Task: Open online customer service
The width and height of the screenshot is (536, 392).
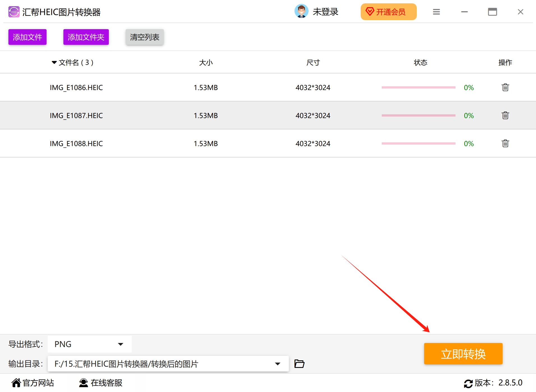Action: click(x=101, y=383)
